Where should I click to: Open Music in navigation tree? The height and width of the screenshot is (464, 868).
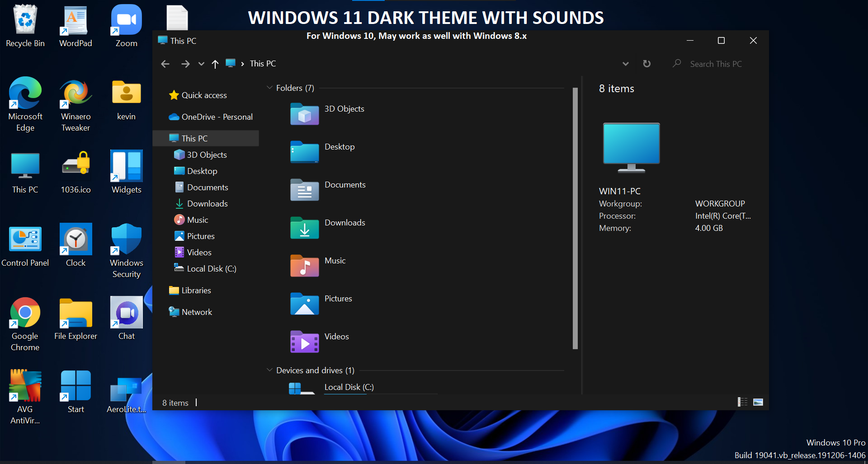pos(191,220)
